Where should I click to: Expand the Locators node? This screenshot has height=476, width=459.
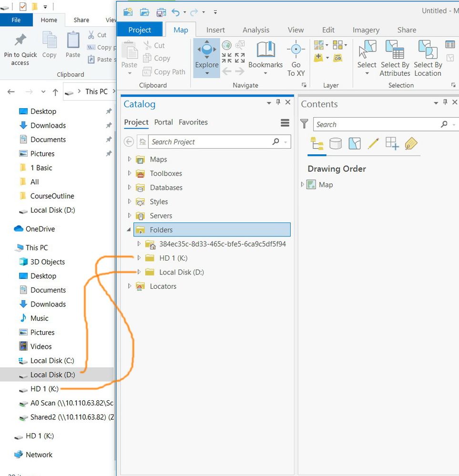click(x=130, y=286)
